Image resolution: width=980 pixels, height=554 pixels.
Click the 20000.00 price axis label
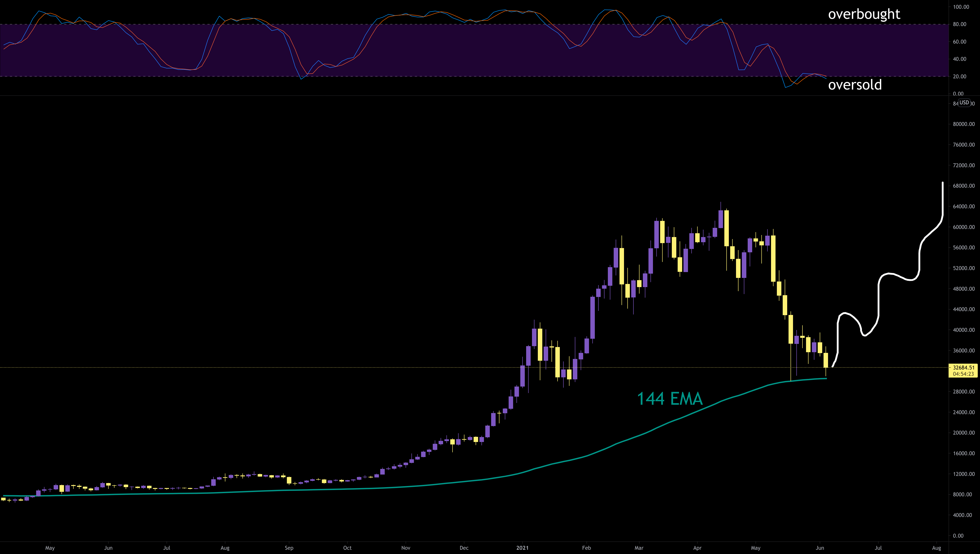(964, 433)
